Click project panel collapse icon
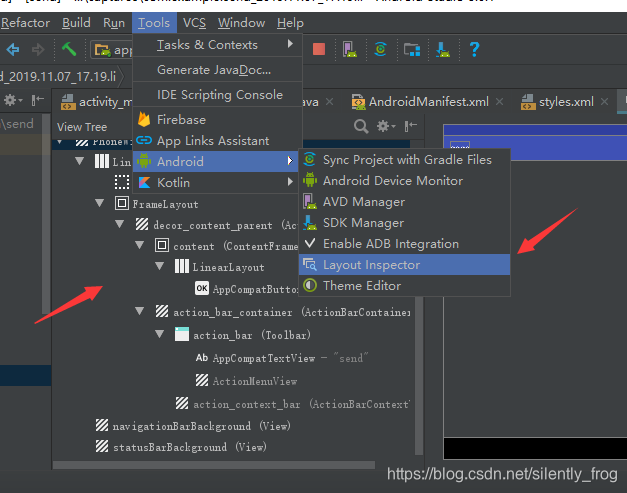 38,100
